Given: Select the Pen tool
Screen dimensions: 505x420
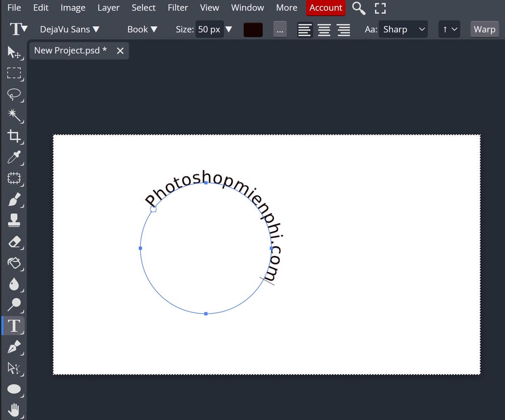Looking at the screenshot, I should click(x=14, y=347).
